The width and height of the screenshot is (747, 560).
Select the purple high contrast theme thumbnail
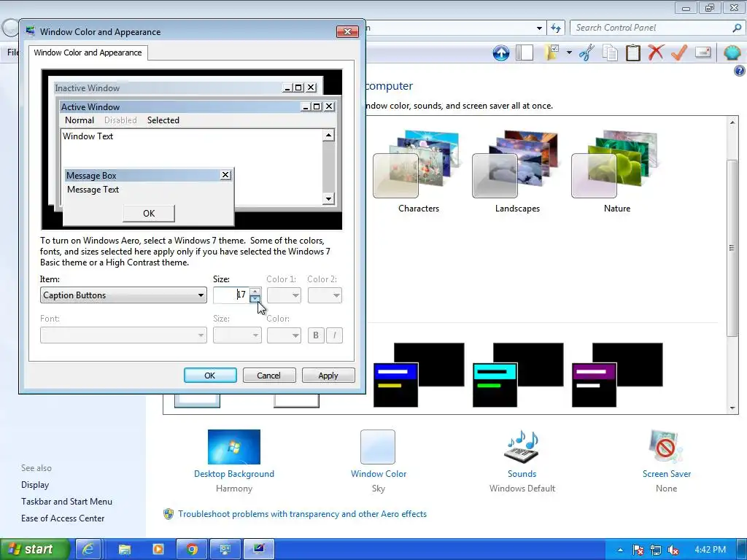[617, 375]
